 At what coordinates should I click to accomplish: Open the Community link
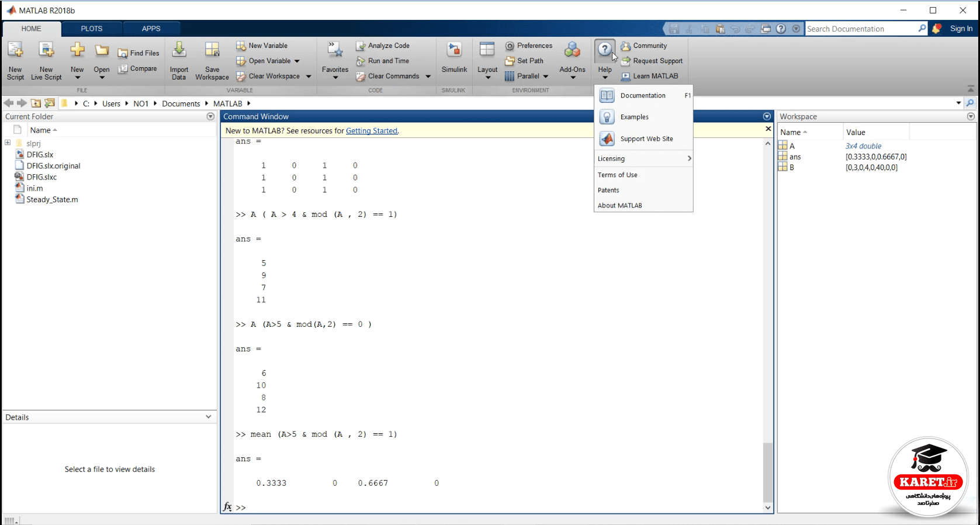tap(644, 46)
